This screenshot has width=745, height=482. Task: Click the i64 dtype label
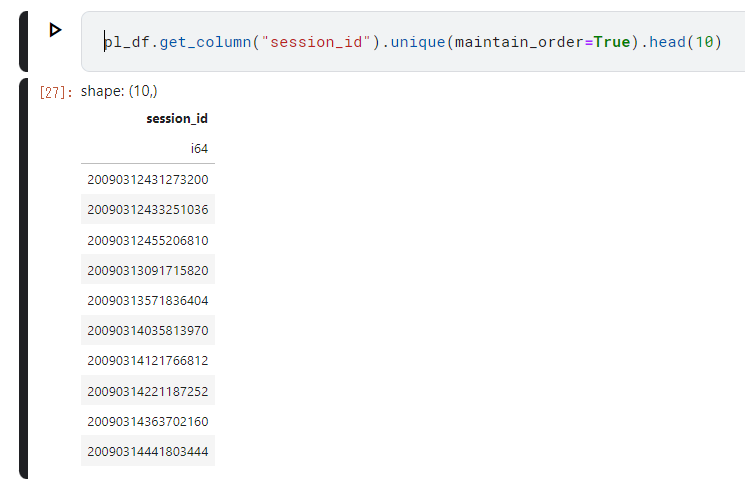(199, 148)
